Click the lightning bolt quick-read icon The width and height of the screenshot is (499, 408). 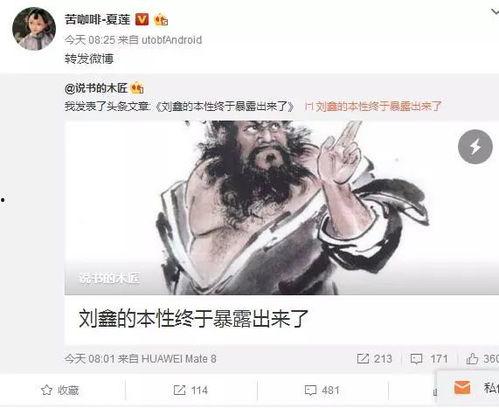coord(475,147)
